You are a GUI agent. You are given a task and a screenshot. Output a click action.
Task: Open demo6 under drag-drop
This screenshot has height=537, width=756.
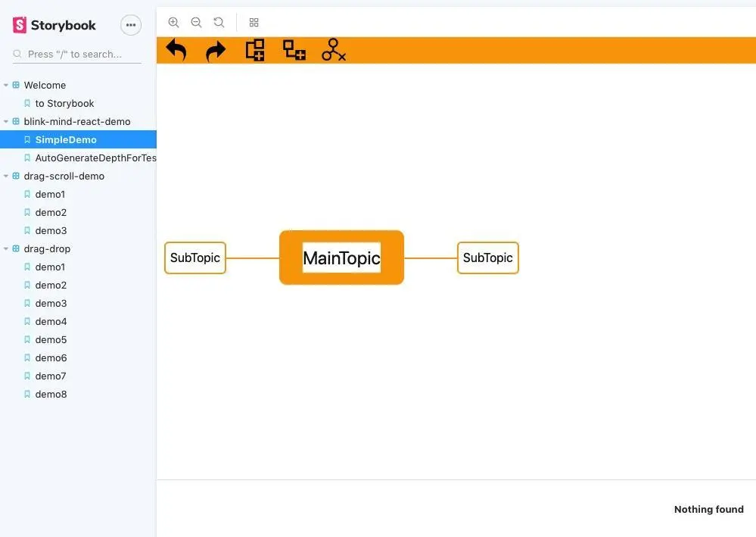point(51,358)
